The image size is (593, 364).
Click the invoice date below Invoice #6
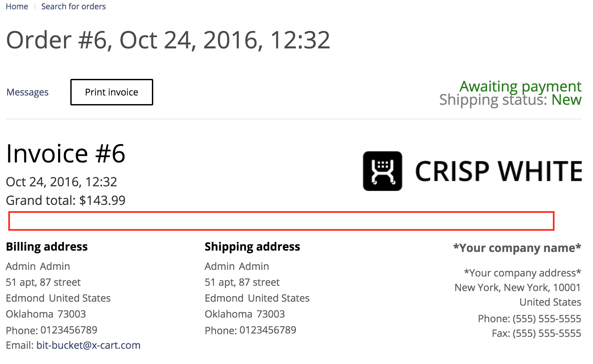[x=61, y=182]
